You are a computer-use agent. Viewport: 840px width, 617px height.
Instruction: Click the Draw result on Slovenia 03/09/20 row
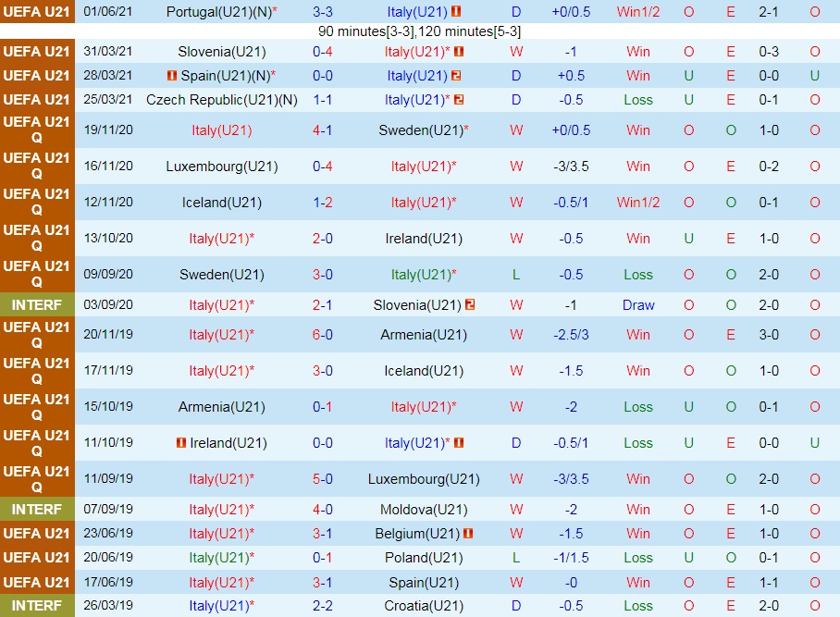point(638,304)
